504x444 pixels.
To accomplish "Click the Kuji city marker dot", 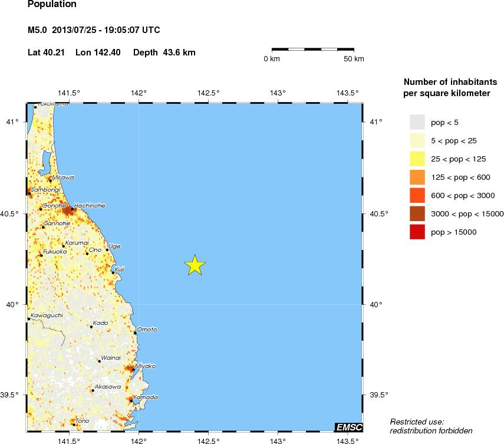I will click(113, 272).
